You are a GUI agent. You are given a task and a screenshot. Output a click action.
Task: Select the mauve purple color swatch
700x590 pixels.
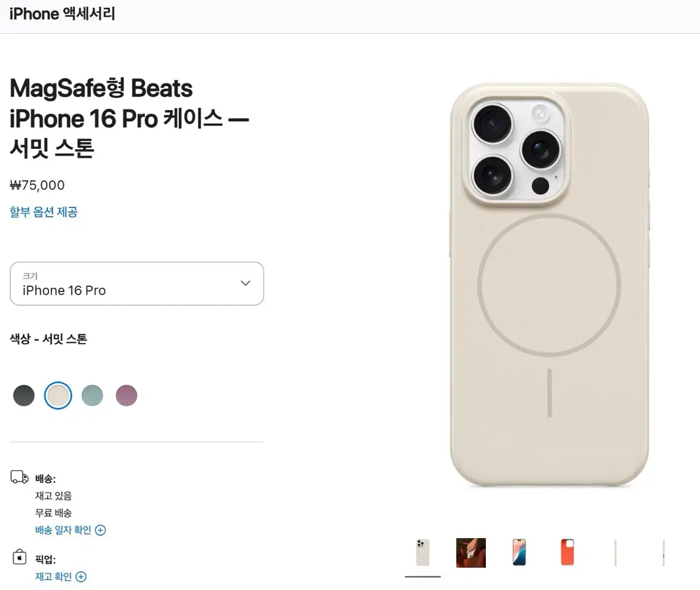point(127,395)
